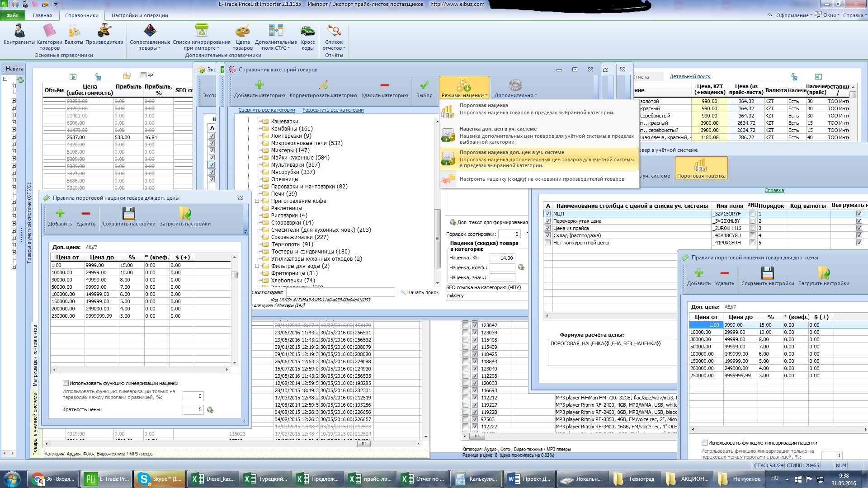Click refresh icon under Навигa panel header
This screenshot has width=868, height=488.
[x=20, y=80]
